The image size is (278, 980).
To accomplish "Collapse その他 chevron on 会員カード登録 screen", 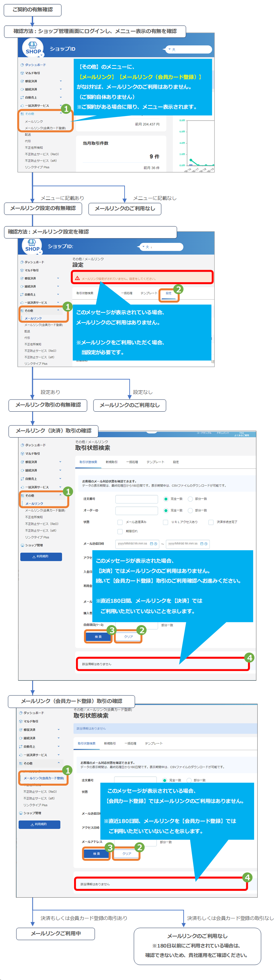I will [x=59, y=763].
